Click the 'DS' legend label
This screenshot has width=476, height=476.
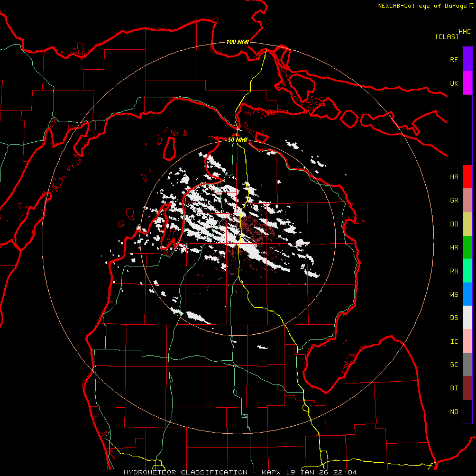point(454,318)
